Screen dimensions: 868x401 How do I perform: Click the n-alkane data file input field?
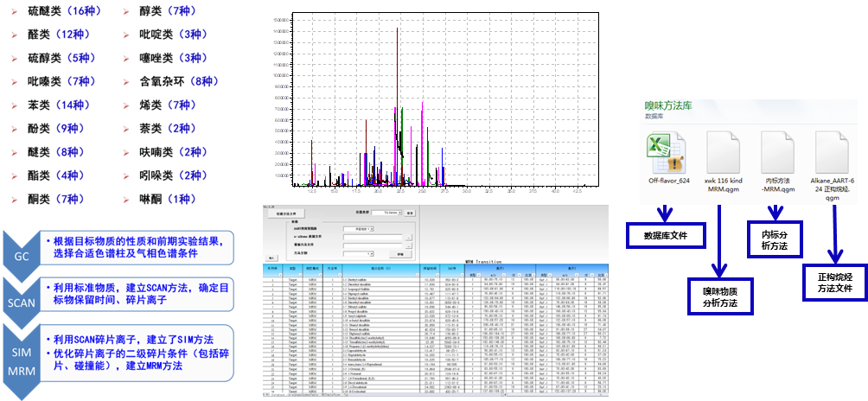pyautogui.click(x=372, y=238)
